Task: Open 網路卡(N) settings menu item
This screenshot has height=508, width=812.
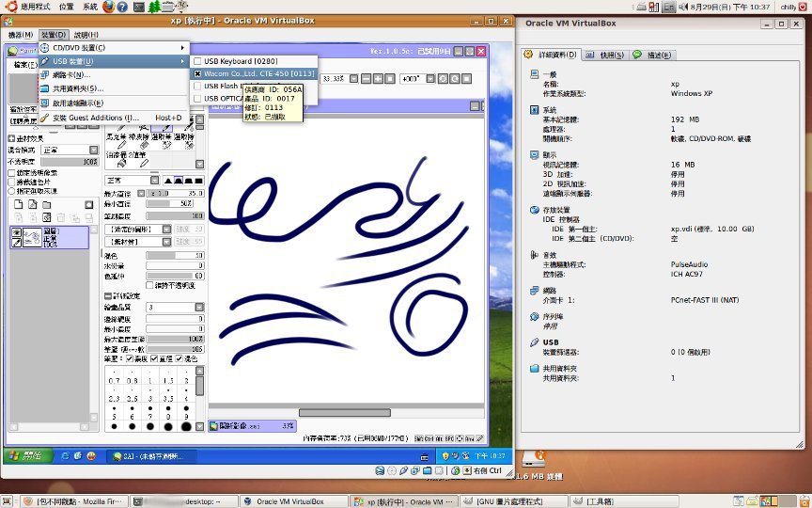Action: 114,74
